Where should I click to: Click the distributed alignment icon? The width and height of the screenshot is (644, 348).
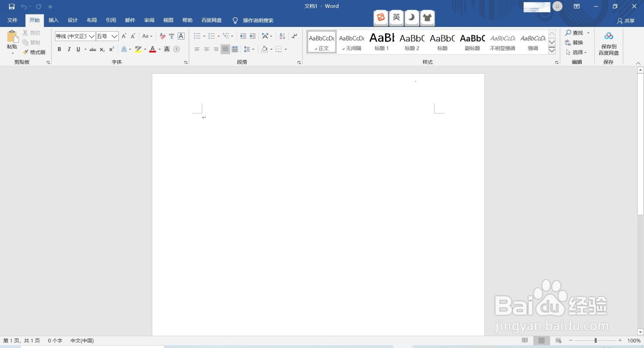pos(235,49)
